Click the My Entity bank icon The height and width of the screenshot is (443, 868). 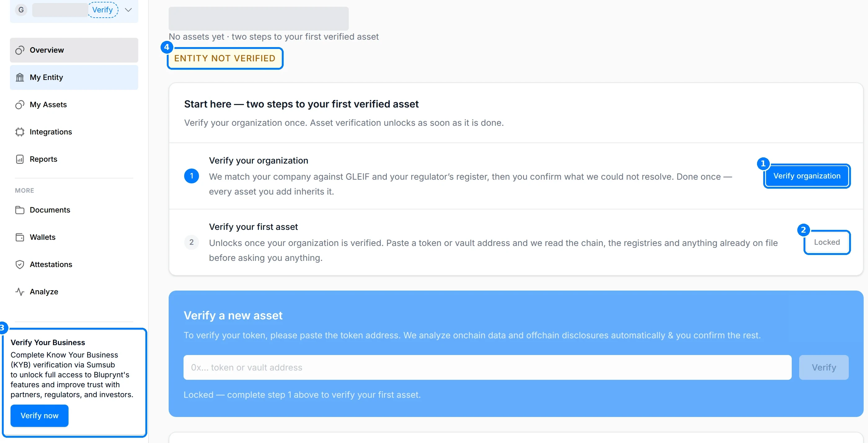tap(20, 77)
